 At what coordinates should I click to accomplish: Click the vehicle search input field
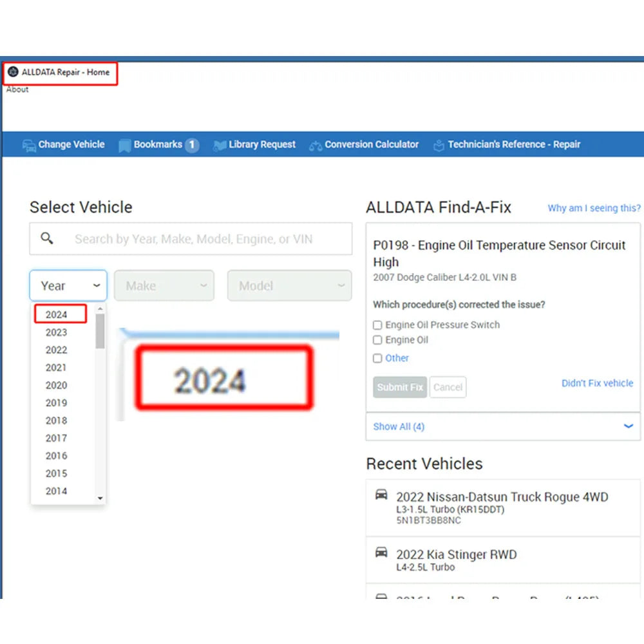191,239
